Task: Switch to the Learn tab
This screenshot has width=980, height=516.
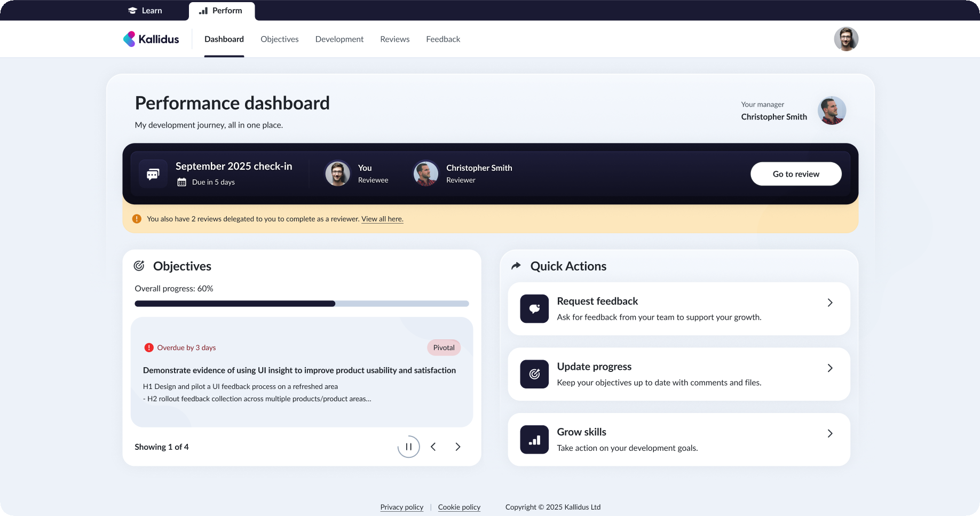Action: pos(145,11)
